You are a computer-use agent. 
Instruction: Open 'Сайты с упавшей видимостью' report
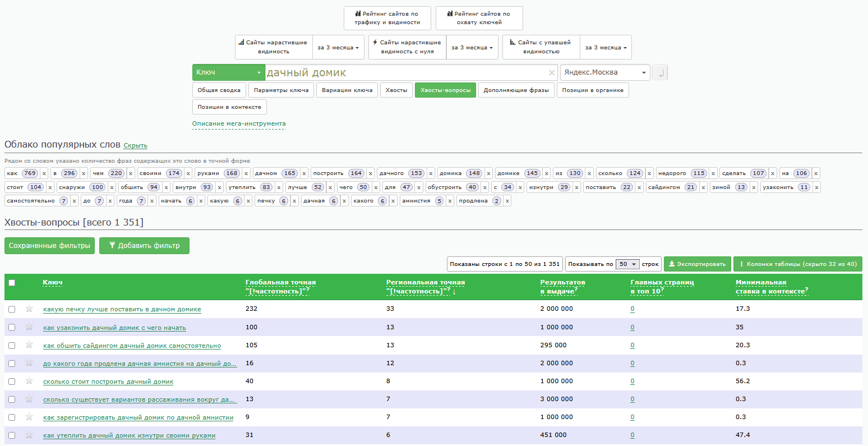pyautogui.click(x=541, y=47)
